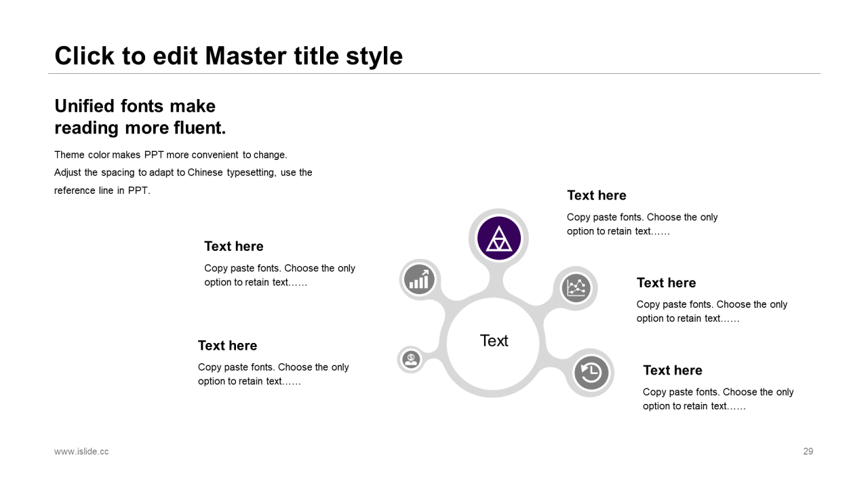This screenshot has width=868, height=488.
Task: Click the 'reference line in PPT.' text
Action: (102, 190)
